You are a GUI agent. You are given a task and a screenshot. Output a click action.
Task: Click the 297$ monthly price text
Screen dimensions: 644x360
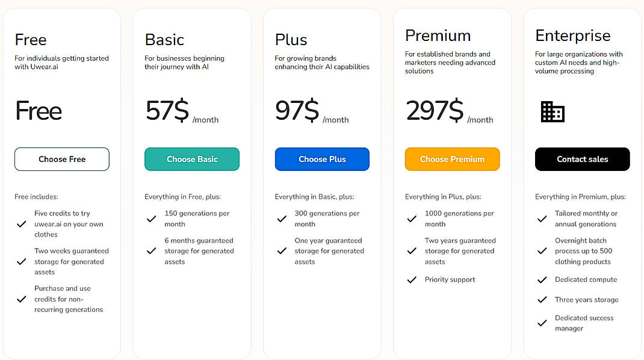[x=433, y=111]
